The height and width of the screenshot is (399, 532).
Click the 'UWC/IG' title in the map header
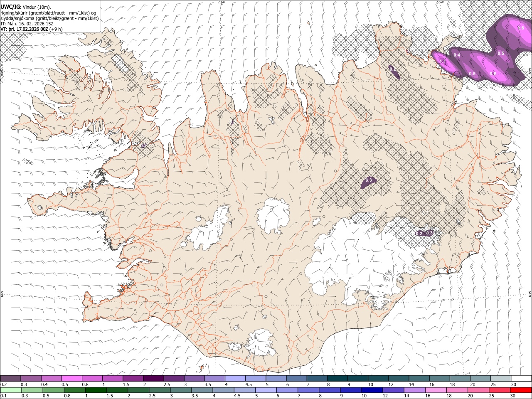(x=10, y=6)
